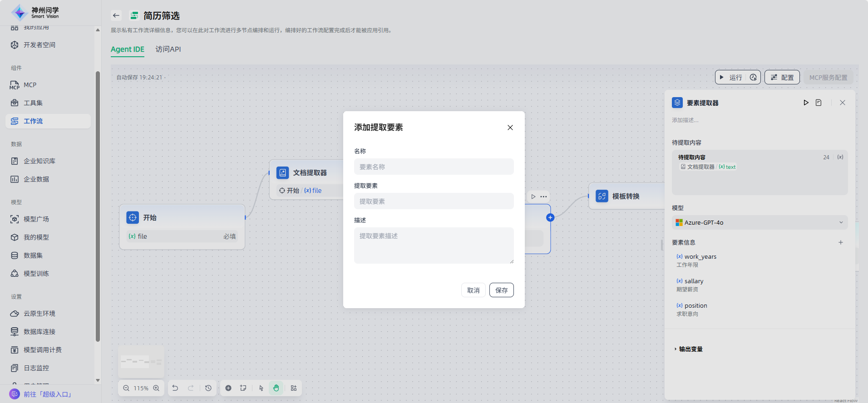Click the auto-layout grid icon
Screen dimensions: 868x403
click(294, 388)
